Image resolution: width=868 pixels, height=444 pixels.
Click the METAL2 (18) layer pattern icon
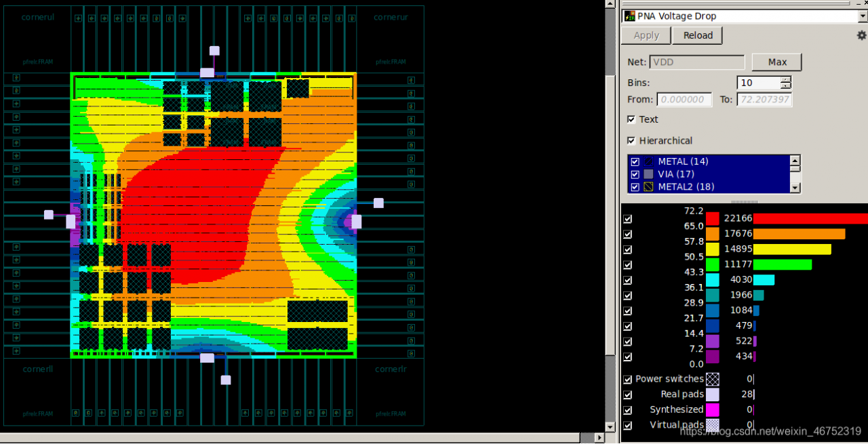[648, 186]
